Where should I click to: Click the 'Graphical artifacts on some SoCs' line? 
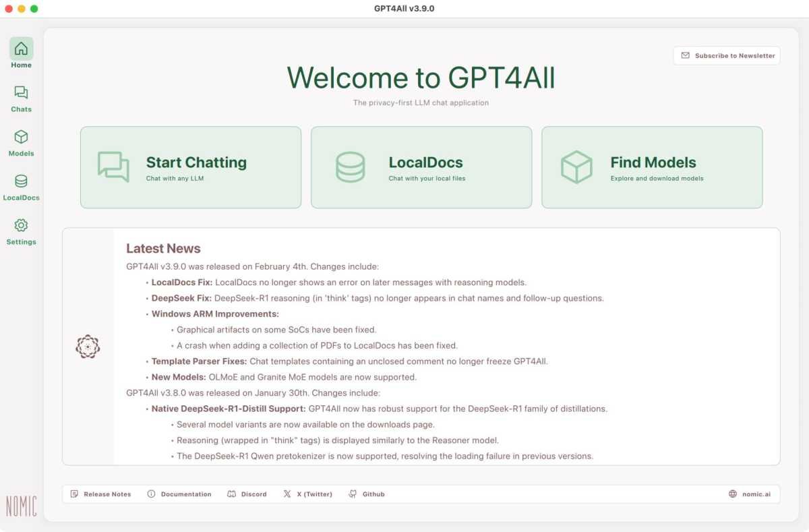276,330
